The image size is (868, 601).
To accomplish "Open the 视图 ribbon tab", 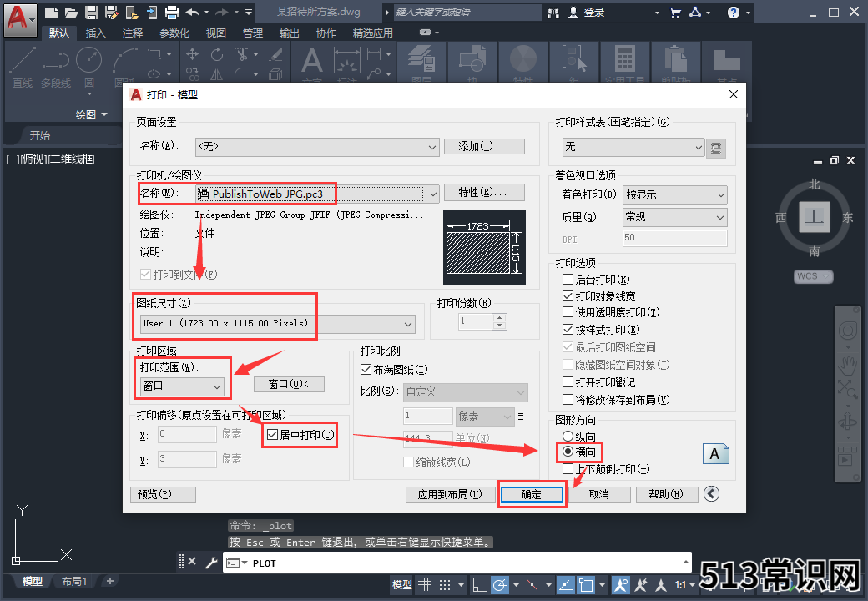I will click(x=216, y=33).
